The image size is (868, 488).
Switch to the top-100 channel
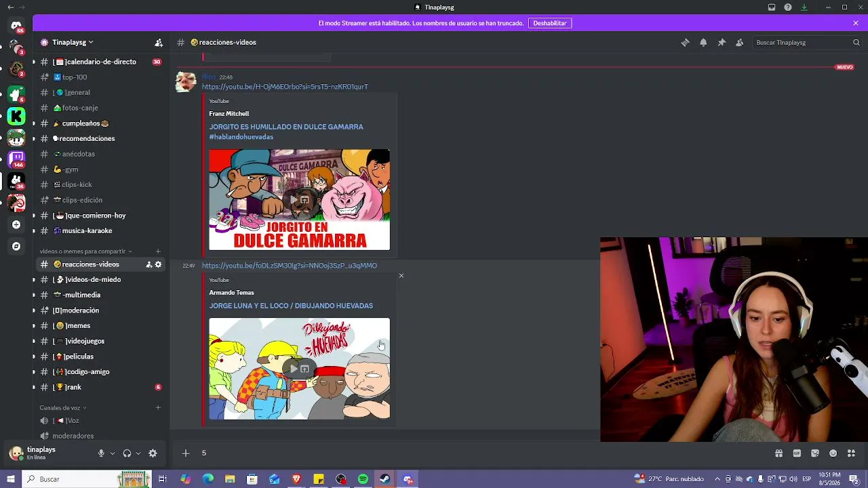(100, 77)
